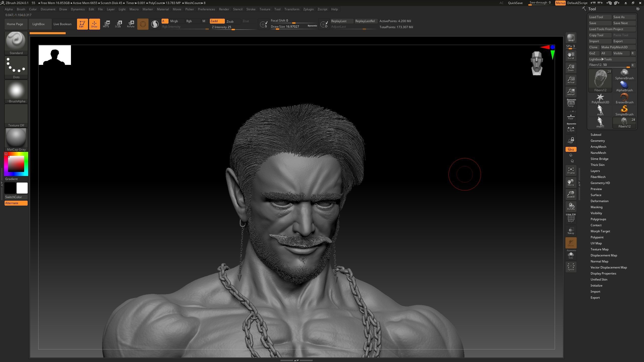Click the Zoom document icon
Viewport: 644px width, 362px height.
click(571, 68)
